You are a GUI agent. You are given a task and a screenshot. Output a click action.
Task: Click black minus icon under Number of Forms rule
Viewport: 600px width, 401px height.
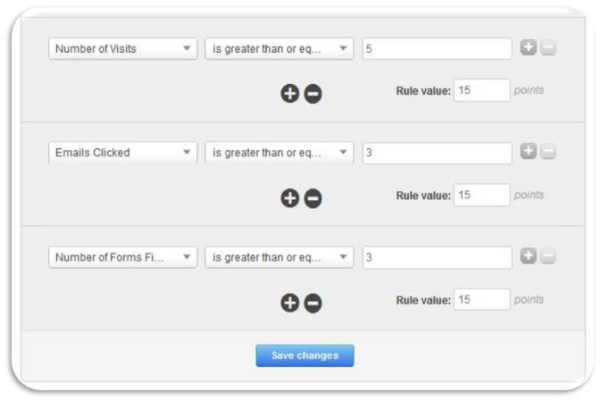(x=313, y=302)
